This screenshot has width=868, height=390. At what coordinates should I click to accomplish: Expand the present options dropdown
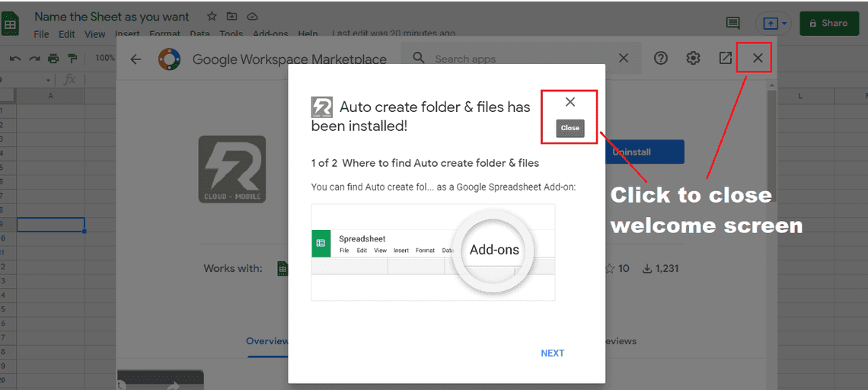click(783, 24)
